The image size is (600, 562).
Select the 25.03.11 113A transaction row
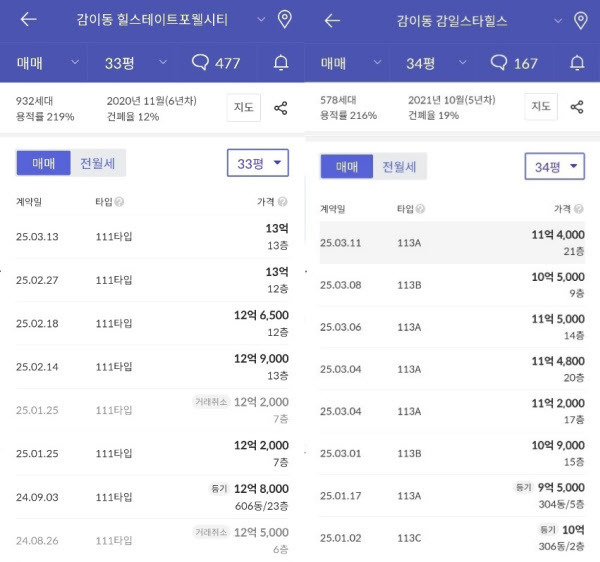pyautogui.click(x=452, y=243)
